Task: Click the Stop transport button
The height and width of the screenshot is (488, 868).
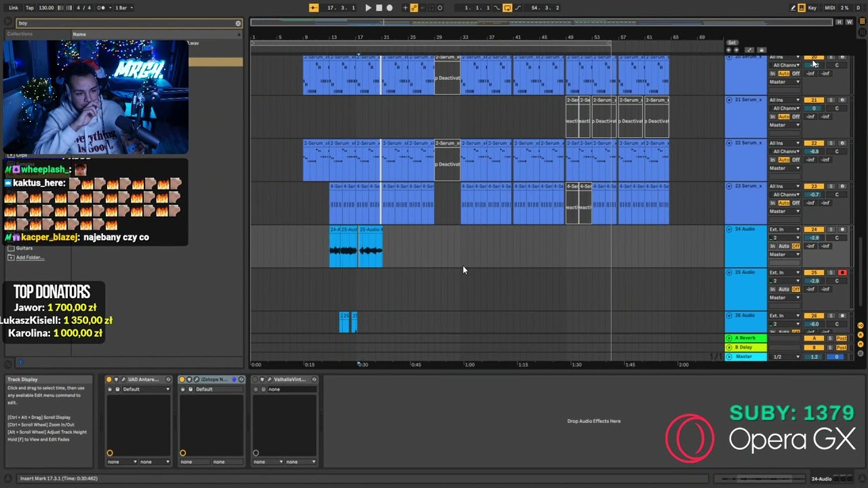Action: coord(379,7)
